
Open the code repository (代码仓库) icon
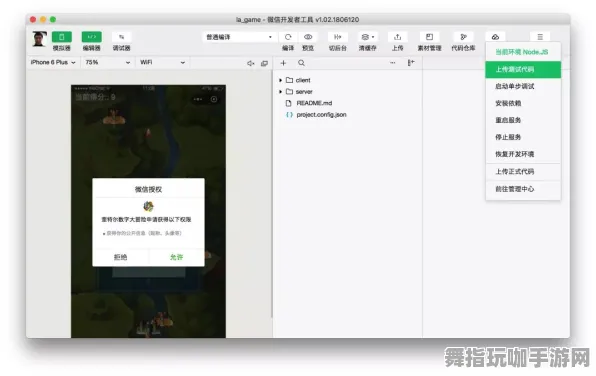click(x=463, y=37)
